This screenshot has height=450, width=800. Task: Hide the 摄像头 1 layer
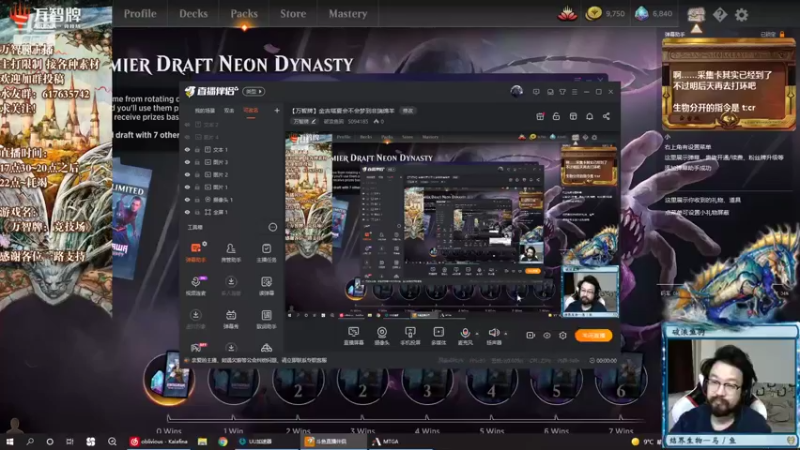[x=187, y=199]
